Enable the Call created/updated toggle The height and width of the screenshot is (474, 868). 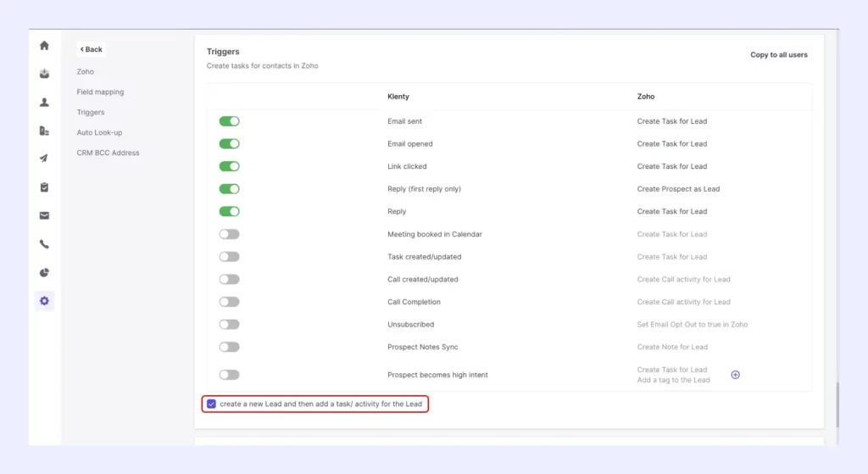coord(229,280)
